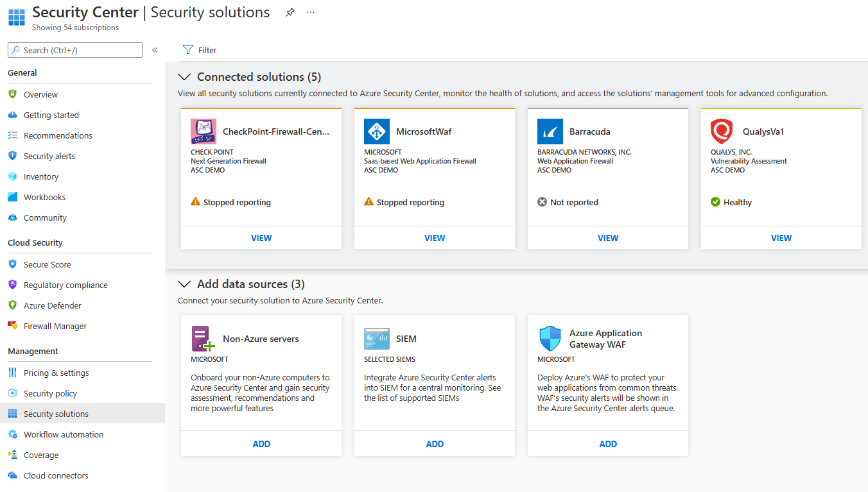
Task: Collapse the Connected solutions section chevron
Action: tap(184, 77)
